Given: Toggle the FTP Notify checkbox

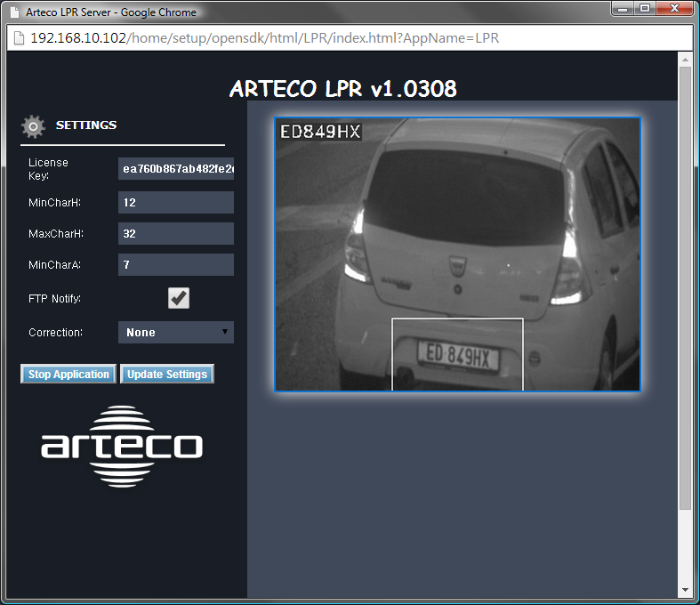Looking at the screenshot, I should [x=179, y=298].
